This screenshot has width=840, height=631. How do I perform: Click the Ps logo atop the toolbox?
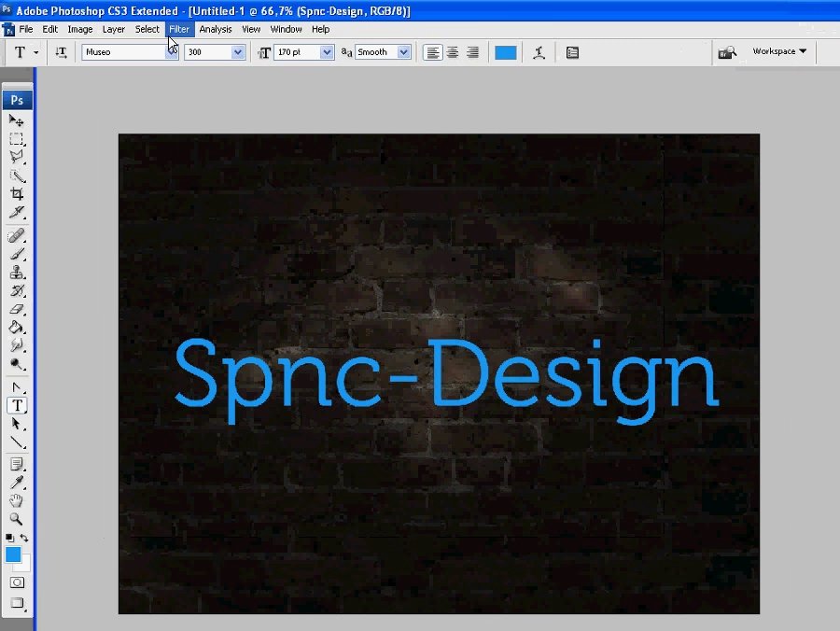(17, 100)
